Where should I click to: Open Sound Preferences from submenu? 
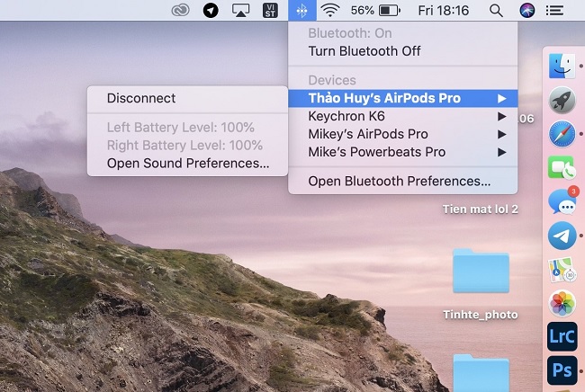pos(187,164)
